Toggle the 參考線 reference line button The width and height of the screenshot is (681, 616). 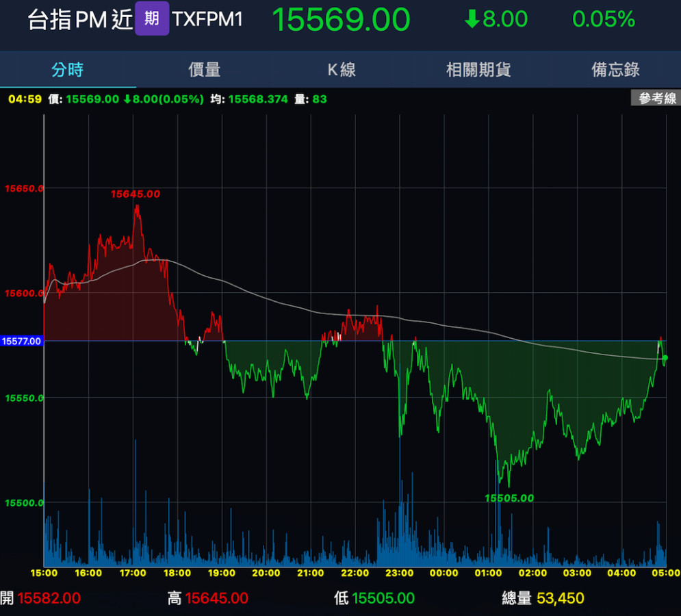coord(655,99)
